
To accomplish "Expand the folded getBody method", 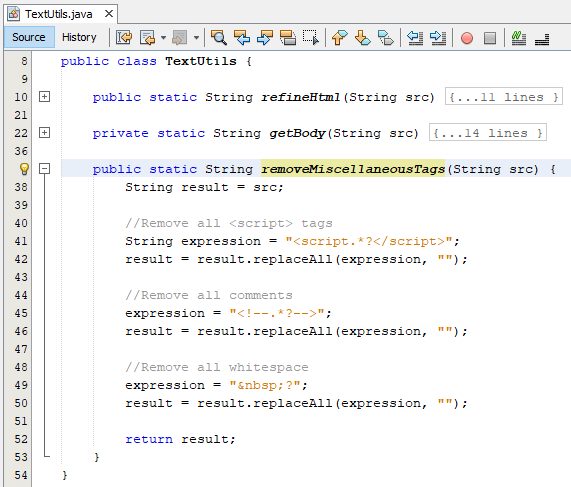I will coord(44,133).
